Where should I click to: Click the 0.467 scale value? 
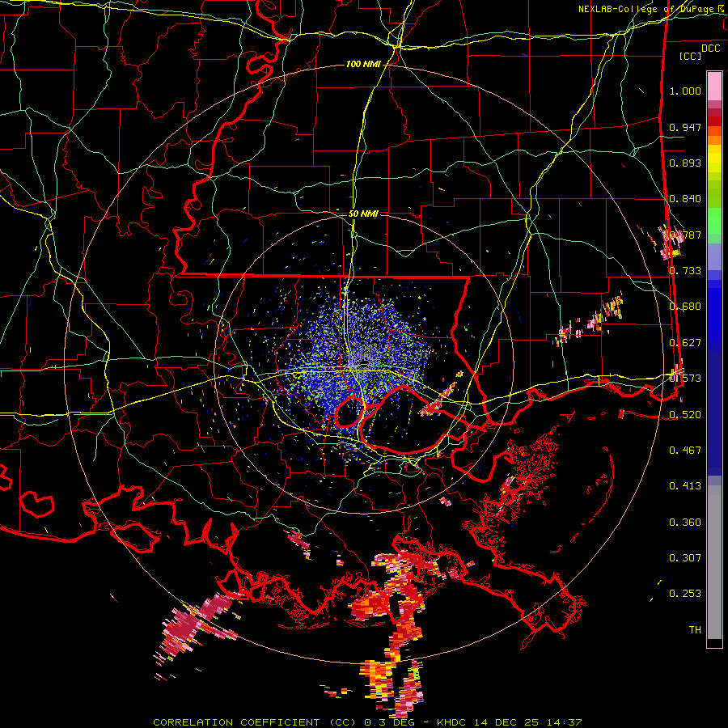coord(685,450)
